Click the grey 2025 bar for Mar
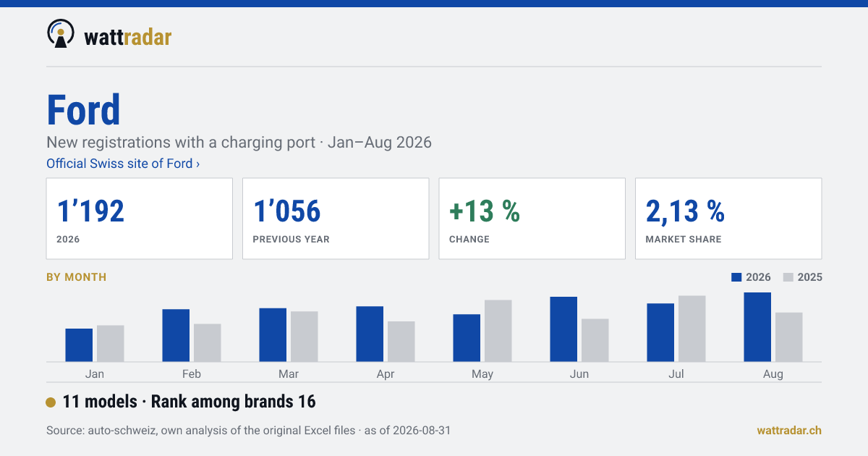The image size is (868, 456). pyautogui.click(x=305, y=337)
